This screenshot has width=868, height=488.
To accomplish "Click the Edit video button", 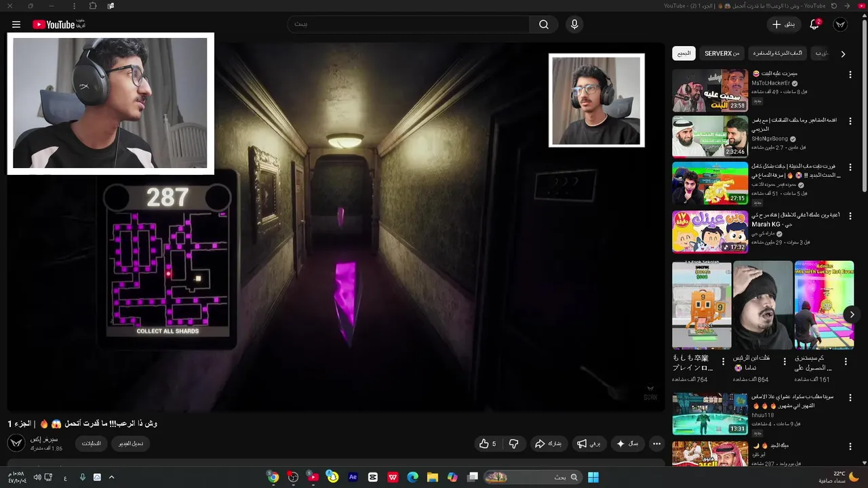I will (131, 444).
